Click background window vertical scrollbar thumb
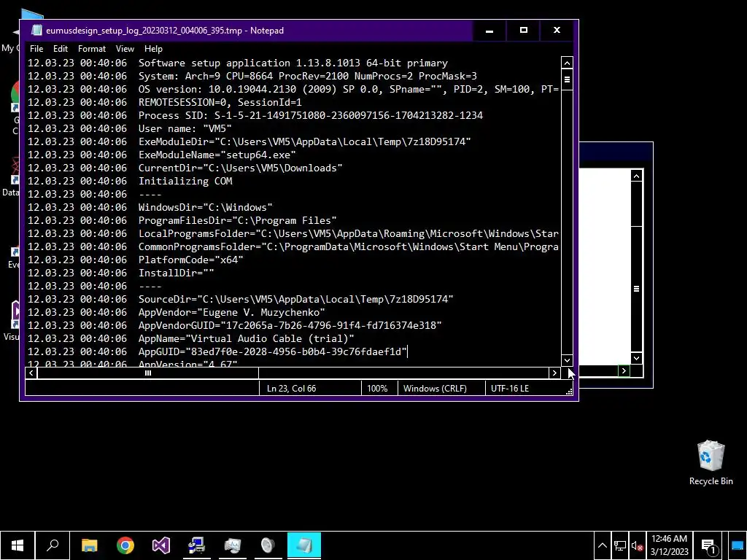 [636, 289]
